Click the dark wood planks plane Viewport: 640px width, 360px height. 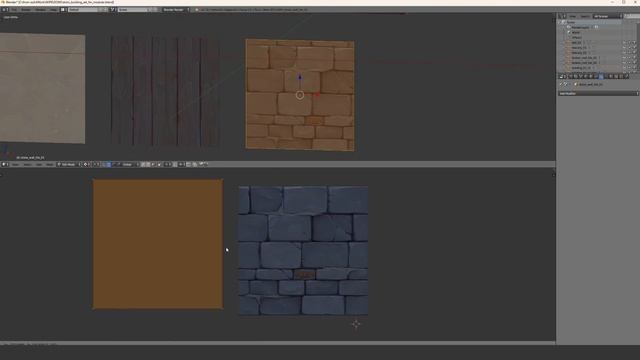tap(165, 91)
